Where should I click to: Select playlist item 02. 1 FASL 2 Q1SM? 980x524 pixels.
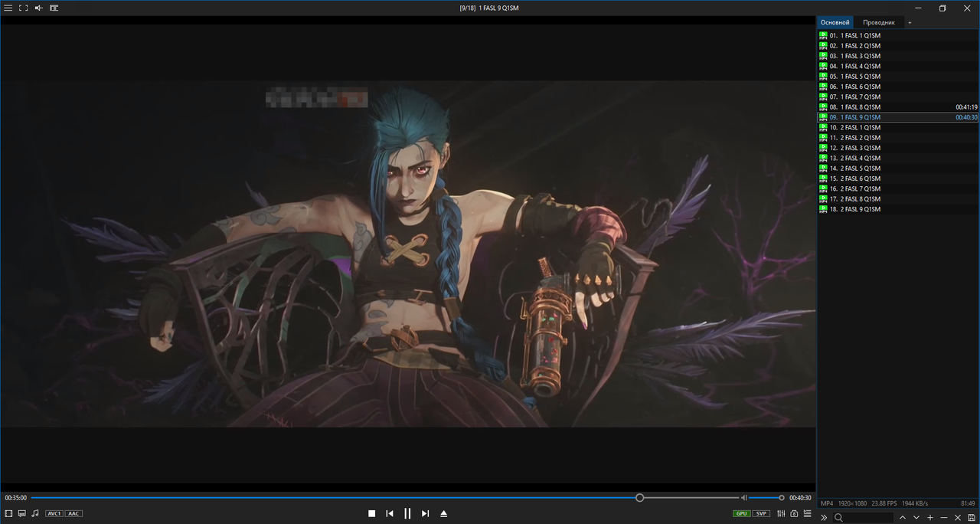point(898,46)
